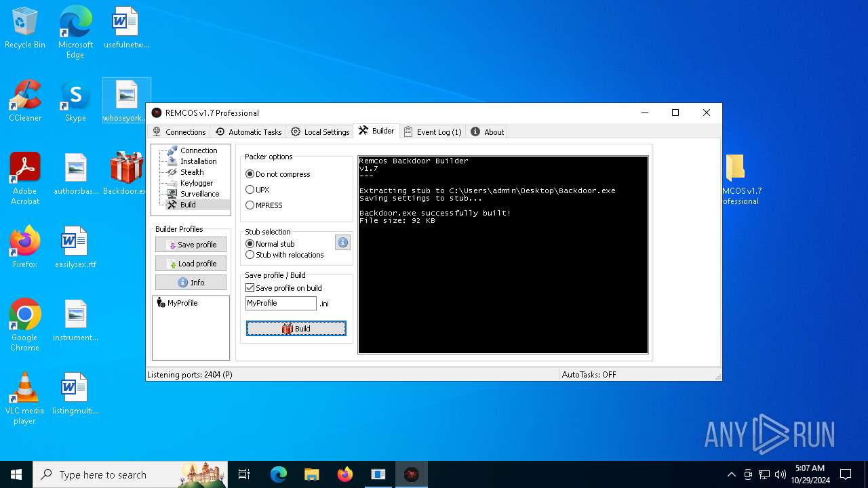This screenshot has width=868, height=488.
Task: Select the Firefox desktop icon
Action: point(25,248)
